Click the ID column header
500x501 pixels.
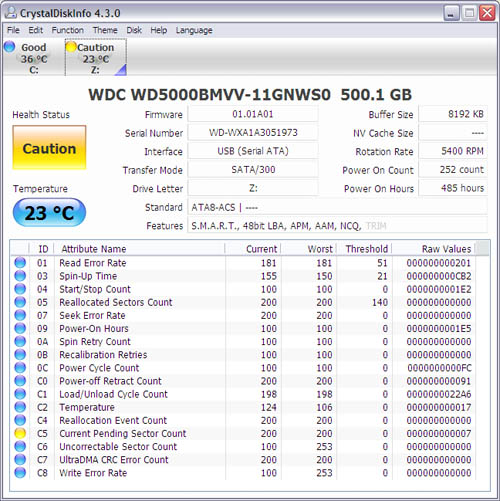click(x=42, y=249)
